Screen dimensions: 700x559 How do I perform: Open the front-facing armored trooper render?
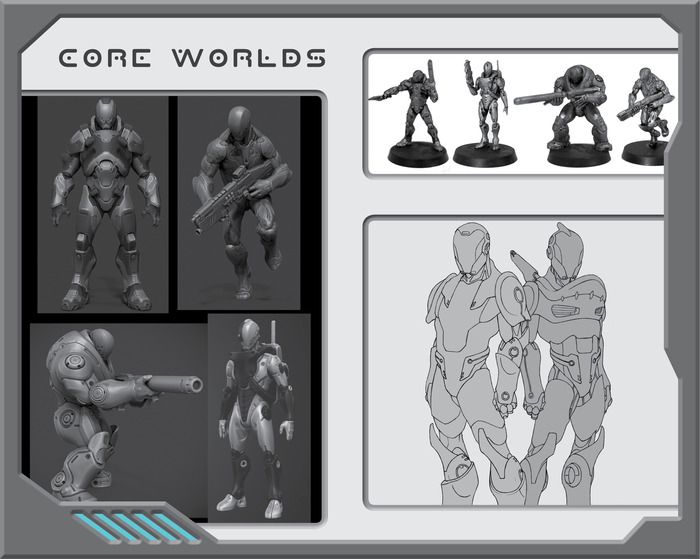[x=103, y=204]
